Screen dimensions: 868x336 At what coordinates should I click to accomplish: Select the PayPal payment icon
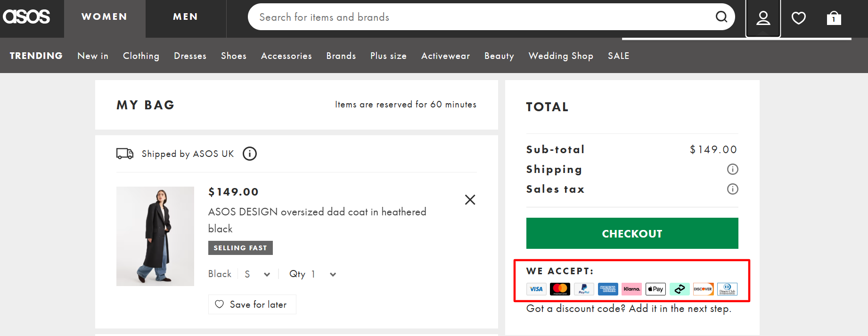(x=584, y=289)
